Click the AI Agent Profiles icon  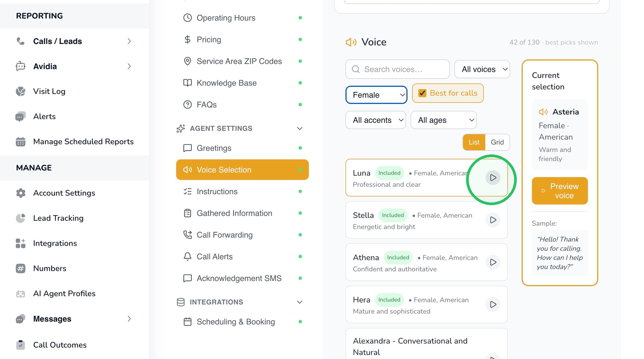tap(20, 294)
